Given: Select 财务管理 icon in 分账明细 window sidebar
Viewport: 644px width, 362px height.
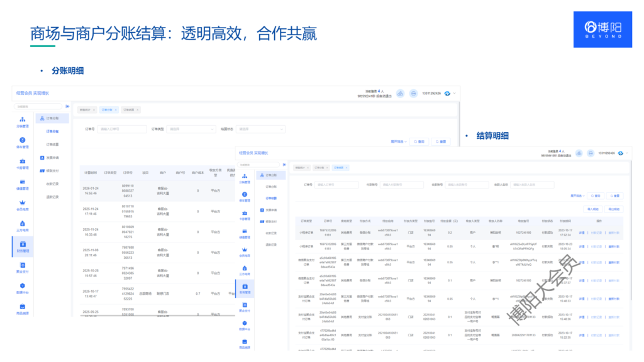Looking at the screenshot, I should [23, 244].
